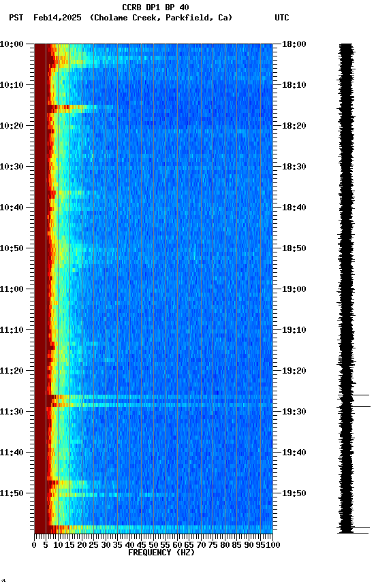
Task: Click the 15 Hz frequency tick label
Action: pos(69,545)
